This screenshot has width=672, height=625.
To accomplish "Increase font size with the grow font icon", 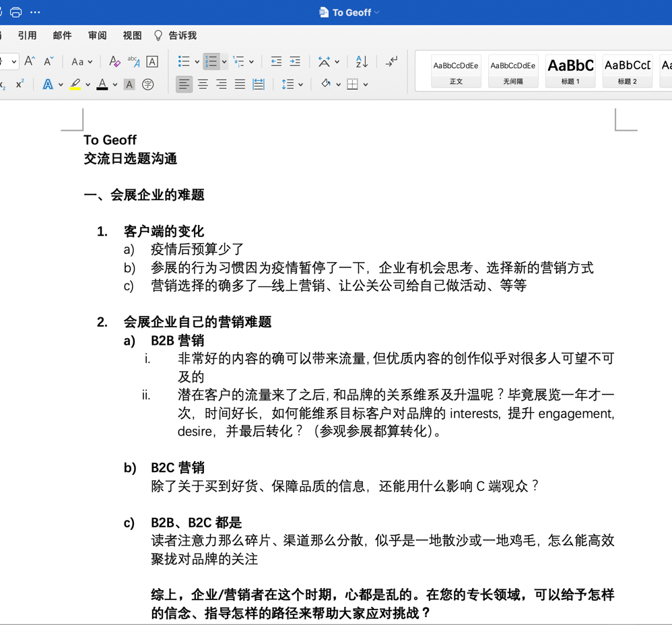I will coord(30,61).
